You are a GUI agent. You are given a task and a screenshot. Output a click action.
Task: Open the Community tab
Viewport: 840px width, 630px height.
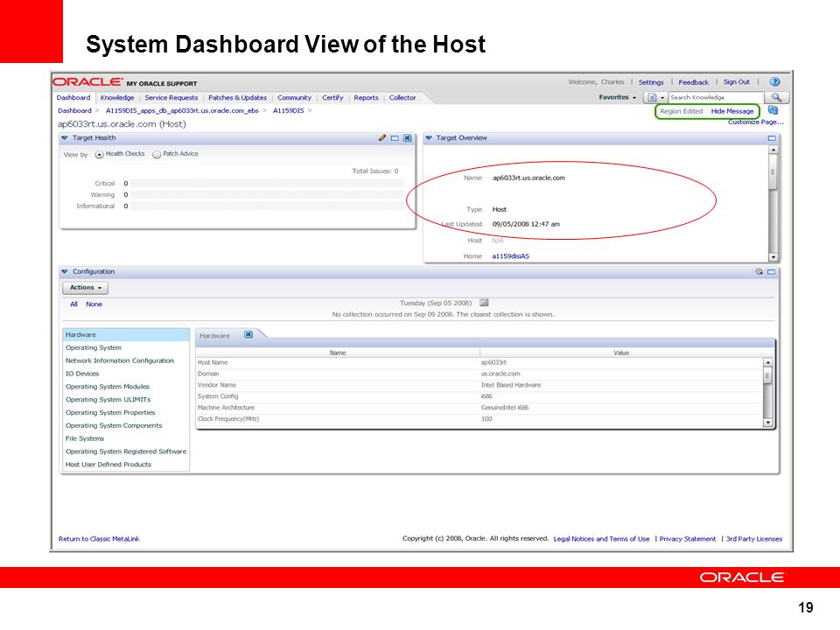pos(294,98)
